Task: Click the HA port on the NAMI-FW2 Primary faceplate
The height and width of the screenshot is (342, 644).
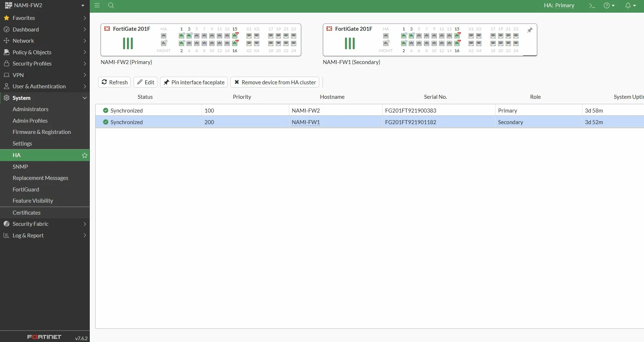Action: coord(164,36)
